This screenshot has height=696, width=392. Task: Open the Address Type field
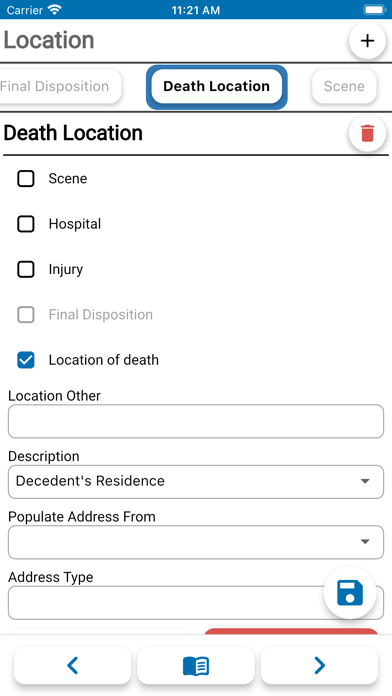(x=196, y=603)
